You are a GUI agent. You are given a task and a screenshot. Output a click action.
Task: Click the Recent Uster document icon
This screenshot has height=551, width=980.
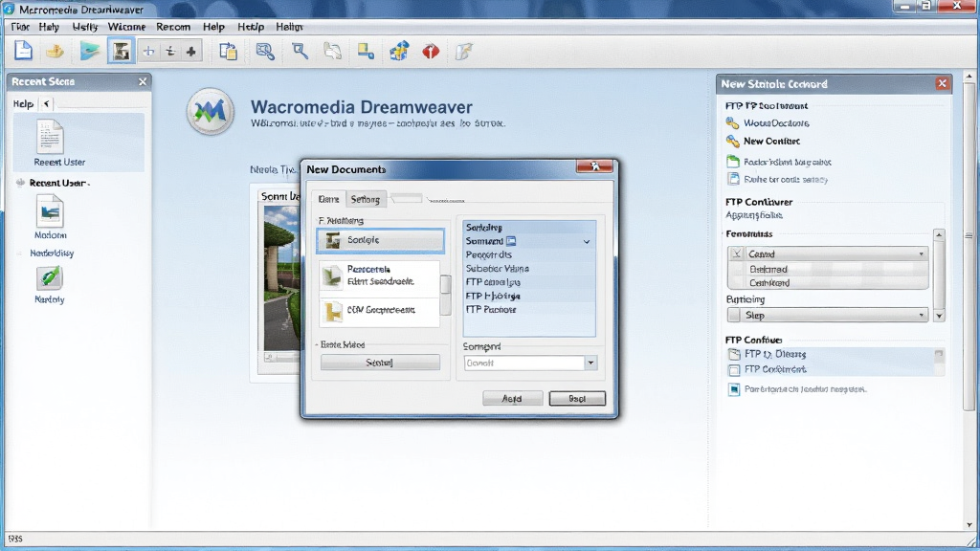click(x=50, y=137)
